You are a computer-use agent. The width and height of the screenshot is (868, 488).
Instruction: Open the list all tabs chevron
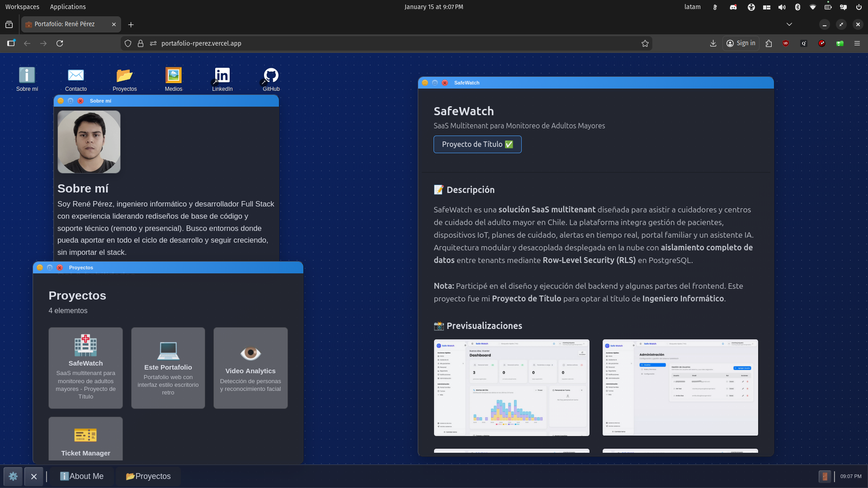(790, 24)
